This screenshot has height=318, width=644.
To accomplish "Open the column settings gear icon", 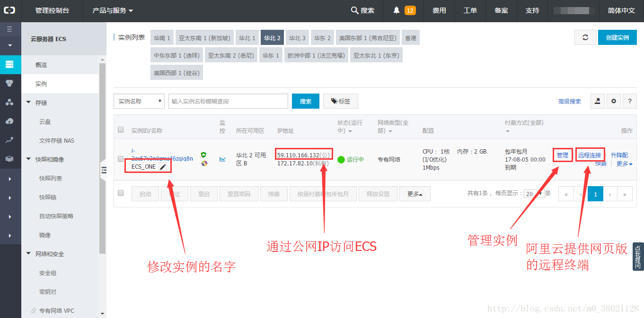I will [x=614, y=101].
